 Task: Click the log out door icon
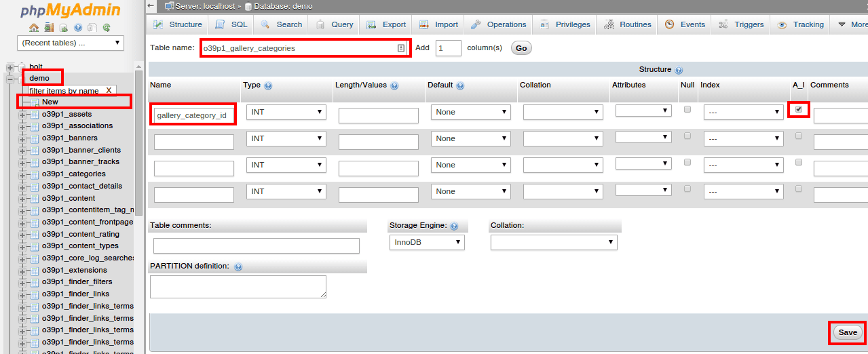tap(49, 28)
